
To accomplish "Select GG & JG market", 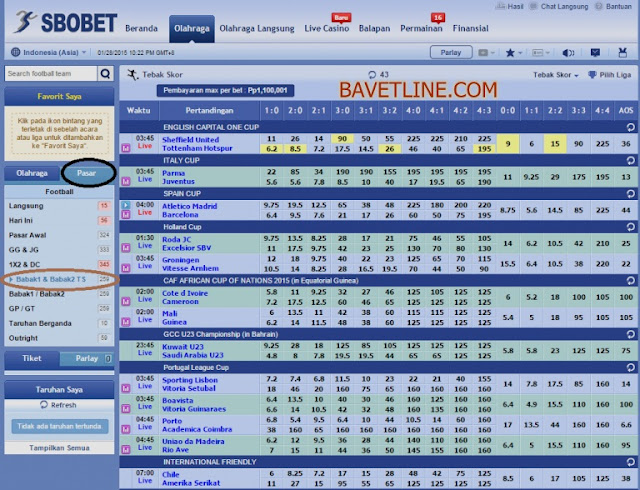I will (x=59, y=250).
